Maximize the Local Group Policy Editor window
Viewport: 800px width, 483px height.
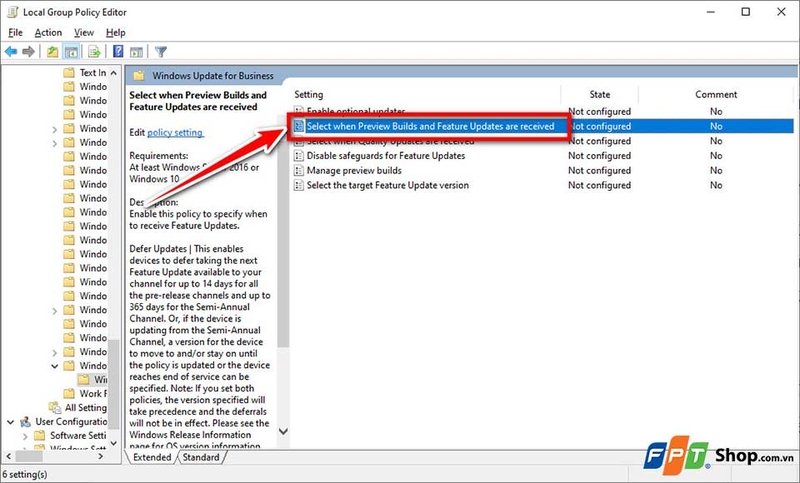(x=745, y=12)
